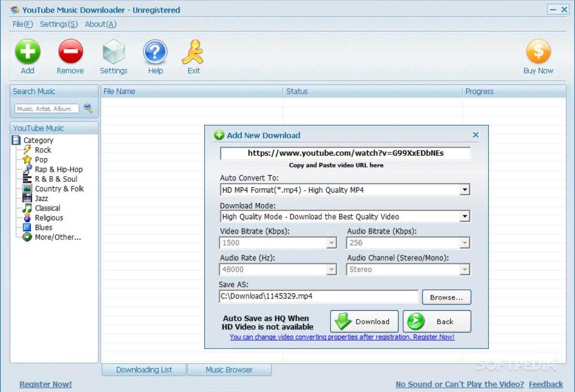575x392 pixels.
Task: Click the Register Now converting properties link
Action: coord(342,337)
